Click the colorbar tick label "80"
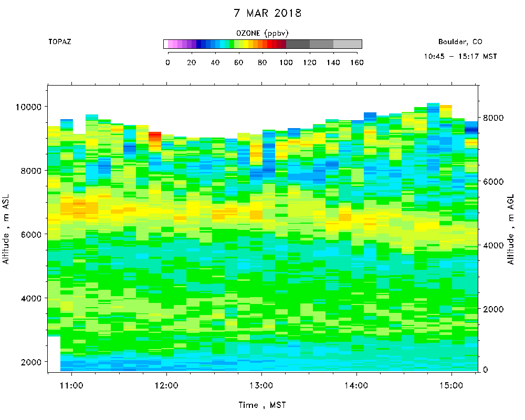This screenshot has height=420, width=525. click(262, 62)
